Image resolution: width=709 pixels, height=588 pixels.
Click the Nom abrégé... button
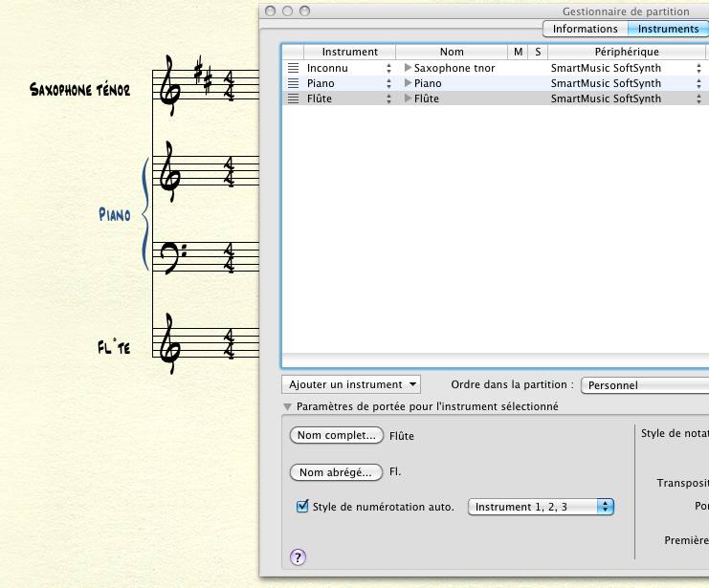(x=336, y=472)
